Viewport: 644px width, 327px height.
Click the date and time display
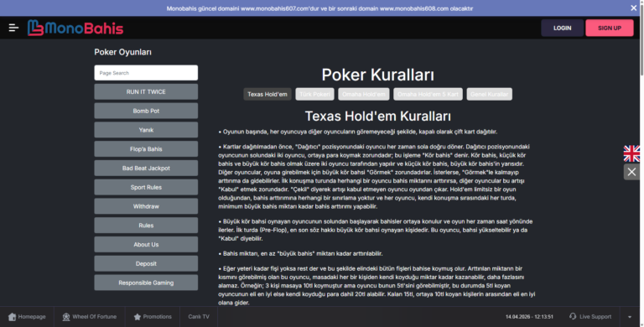529,317
